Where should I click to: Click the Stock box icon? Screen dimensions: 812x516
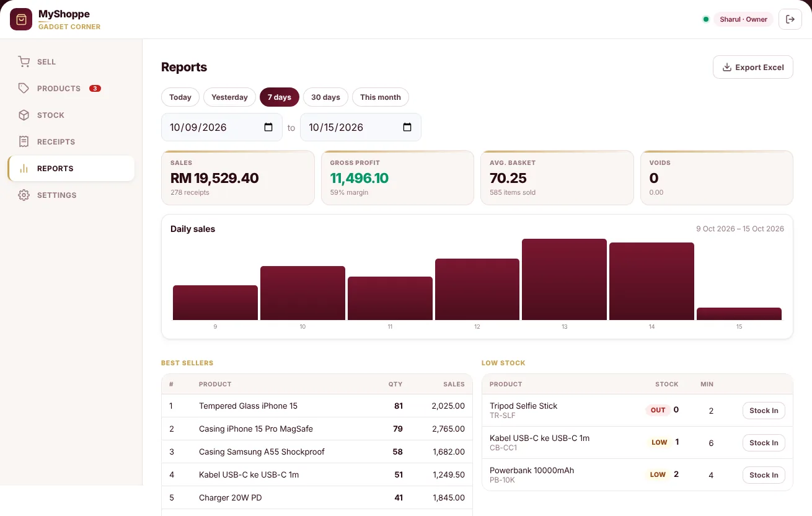pyautogui.click(x=24, y=115)
